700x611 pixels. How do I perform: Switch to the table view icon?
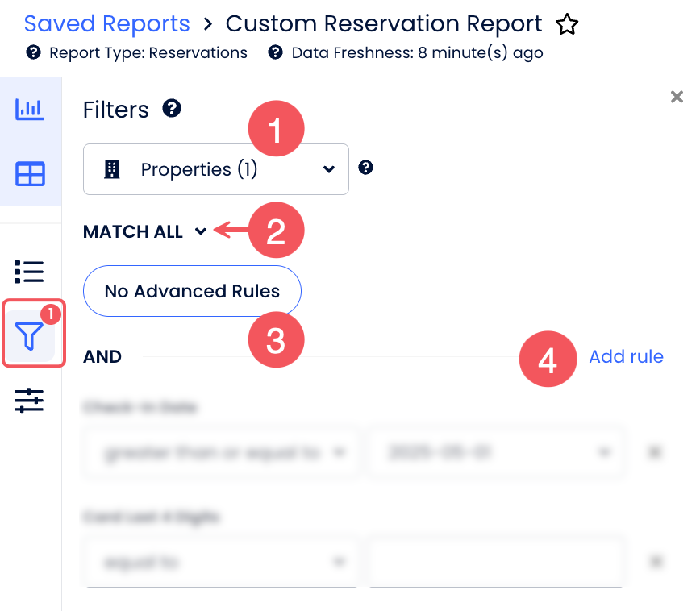click(x=30, y=174)
